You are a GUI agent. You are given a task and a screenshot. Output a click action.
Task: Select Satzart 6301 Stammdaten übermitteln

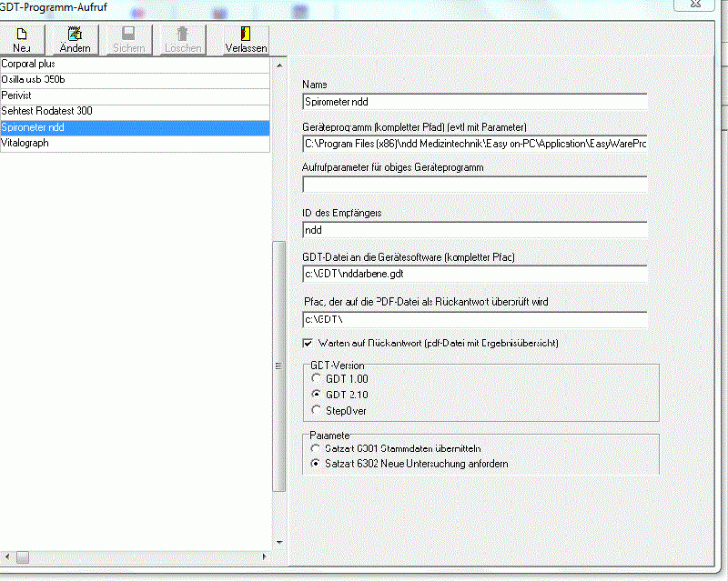click(x=316, y=448)
